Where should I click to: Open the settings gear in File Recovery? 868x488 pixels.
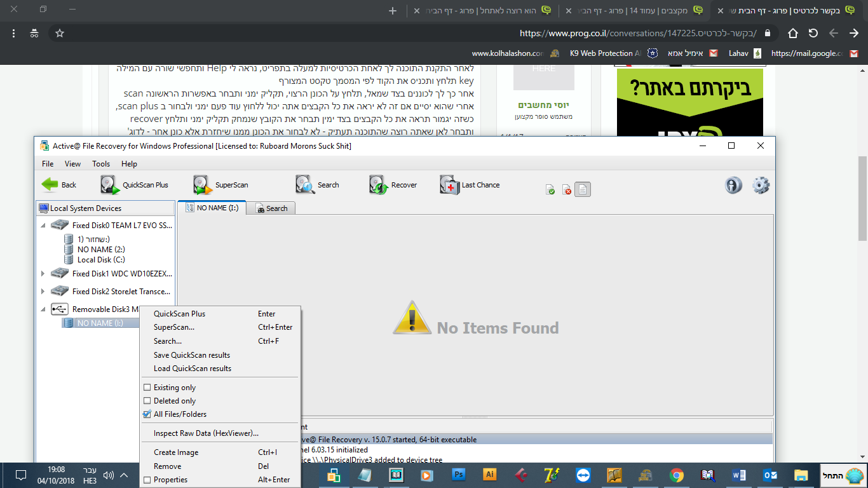pyautogui.click(x=761, y=185)
